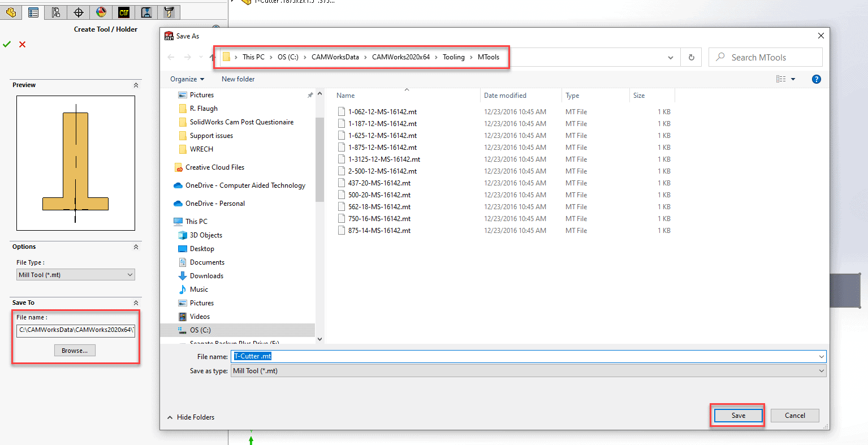Accept Create Tool / Holder with green checkmark
The image size is (868, 445).
[7, 45]
